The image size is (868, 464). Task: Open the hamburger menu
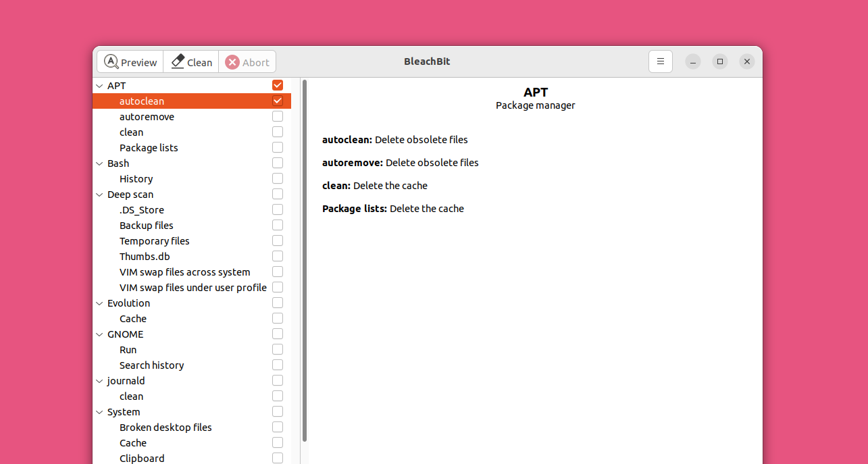click(x=660, y=61)
